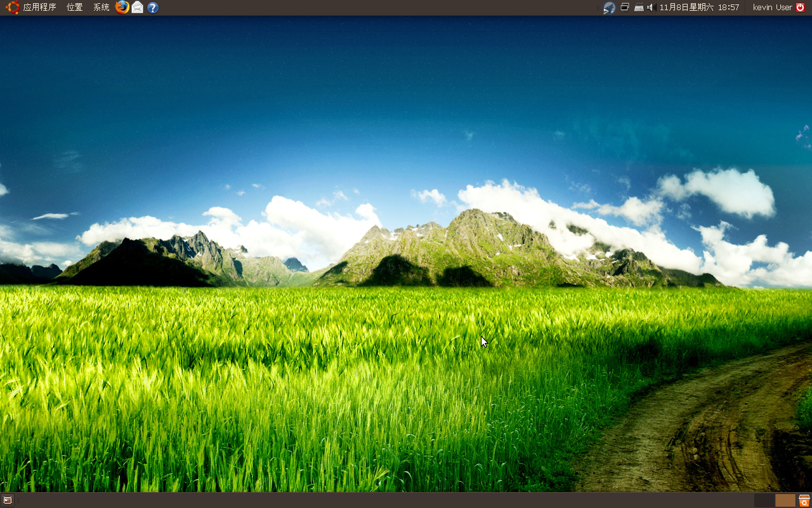Open the keyboard input method indicator

[639, 8]
